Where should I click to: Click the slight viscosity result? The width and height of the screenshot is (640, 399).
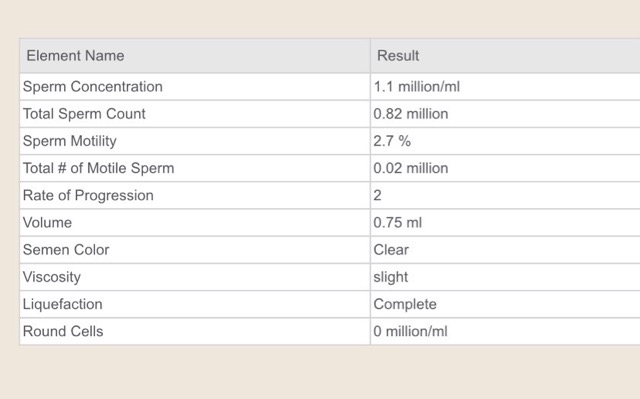coord(391,277)
